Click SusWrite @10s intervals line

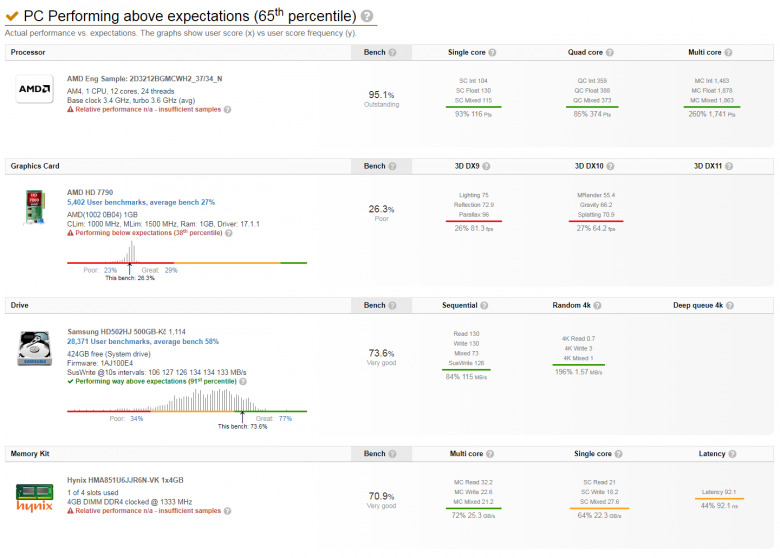pos(157,372)
